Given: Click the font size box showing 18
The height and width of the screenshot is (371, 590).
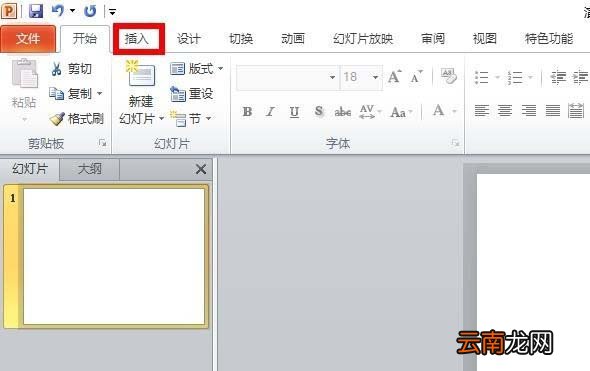Looking at the screenshot, I should [356, 77].
